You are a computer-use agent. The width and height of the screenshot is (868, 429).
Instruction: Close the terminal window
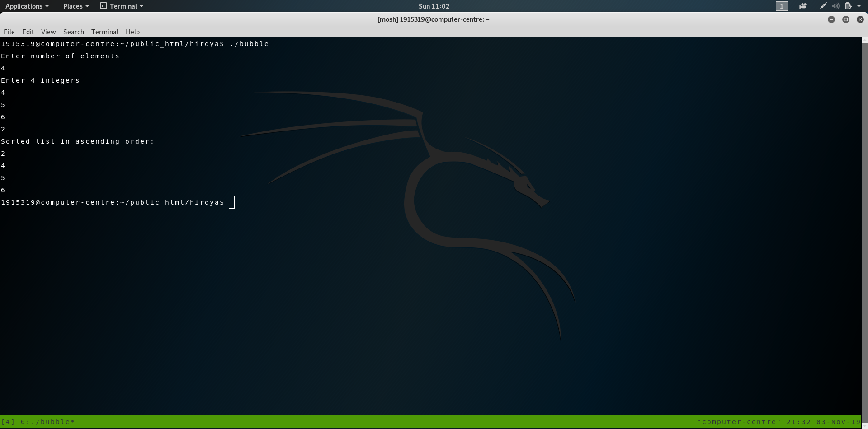click(860, 19)
